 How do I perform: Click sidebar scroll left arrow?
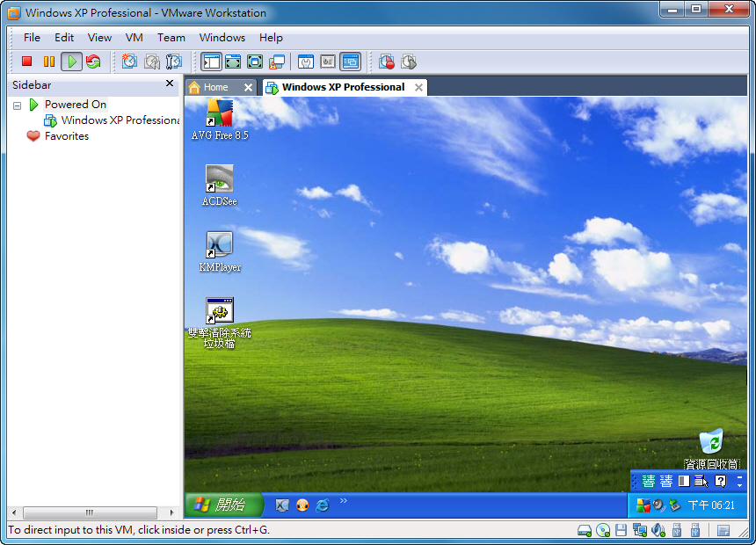click(x=14, y=512)
